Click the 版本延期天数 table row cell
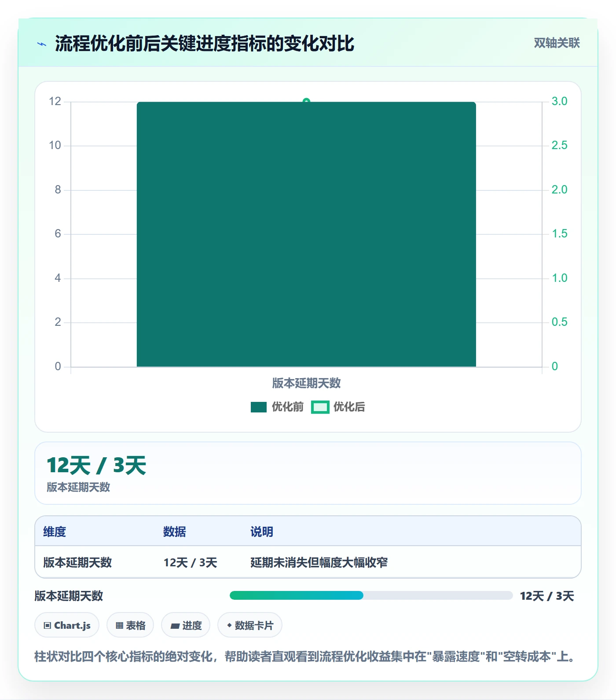 [77, 562]
